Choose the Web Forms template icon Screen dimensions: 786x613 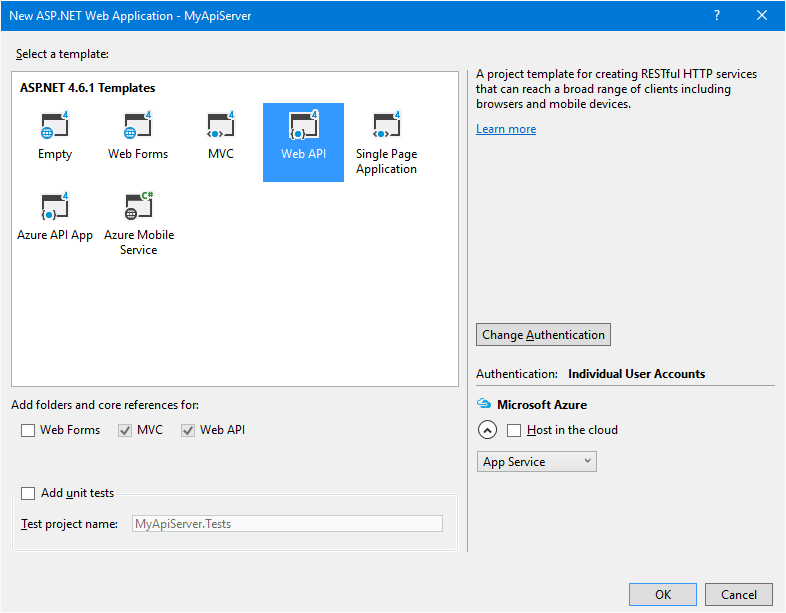click(138, 125)
